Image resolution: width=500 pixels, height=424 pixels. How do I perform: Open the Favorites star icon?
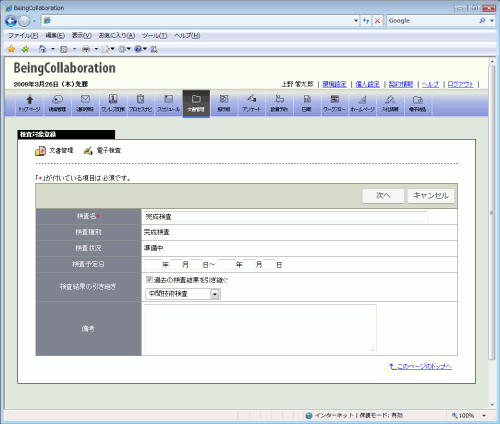click(x=11, y=49)
